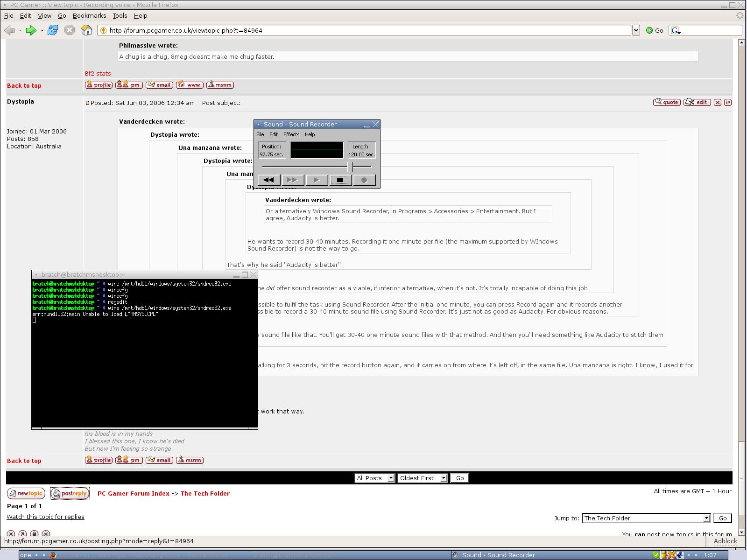Open the forward button history dropdown arrow
Screen dimensions: 747x560
pyautogui.click(x=42, y=31)
